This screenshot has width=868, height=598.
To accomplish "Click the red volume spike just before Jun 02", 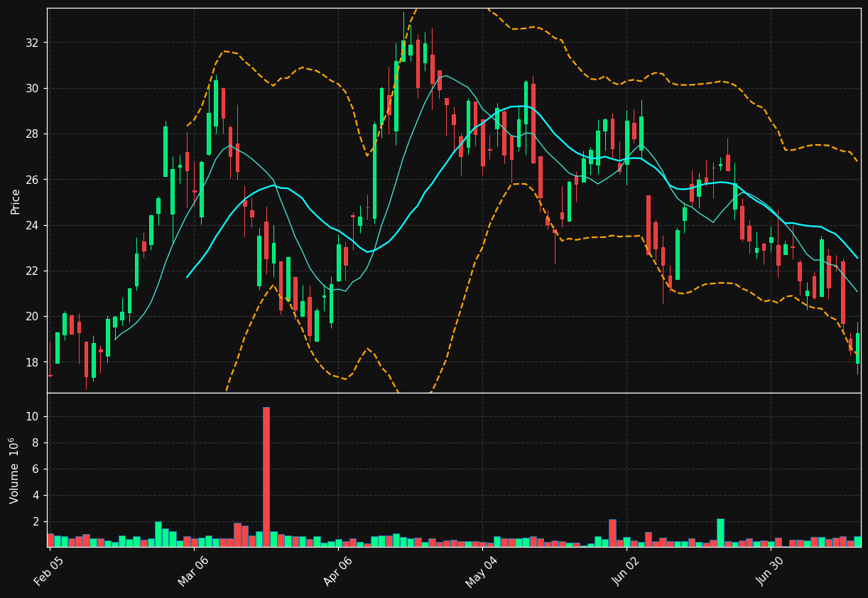I will point(612,533).
